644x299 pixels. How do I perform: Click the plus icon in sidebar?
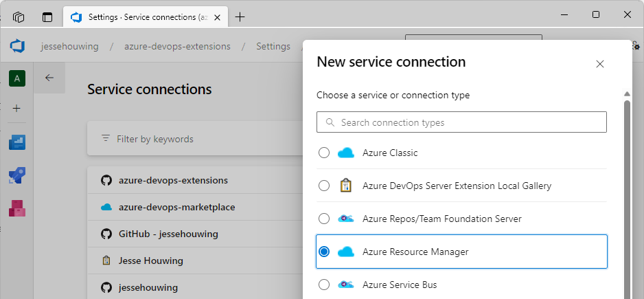click(17, 109)
